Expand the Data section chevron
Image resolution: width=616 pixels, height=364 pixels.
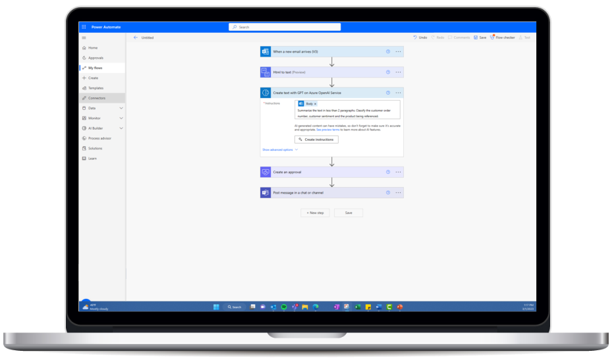121,108
